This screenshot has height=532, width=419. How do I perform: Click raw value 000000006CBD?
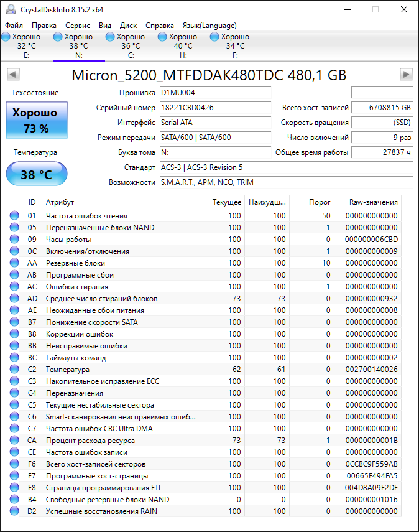click(371, 239)
